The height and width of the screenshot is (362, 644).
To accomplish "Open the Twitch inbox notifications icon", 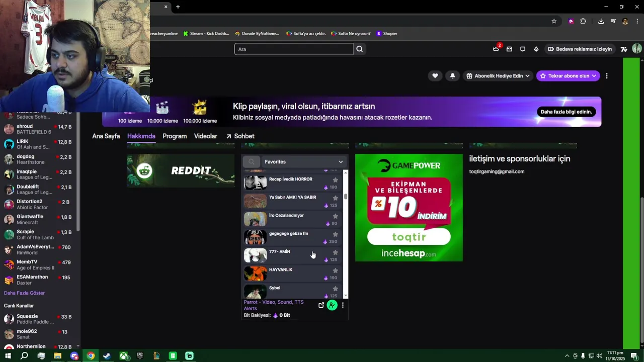I will (509, 49).
